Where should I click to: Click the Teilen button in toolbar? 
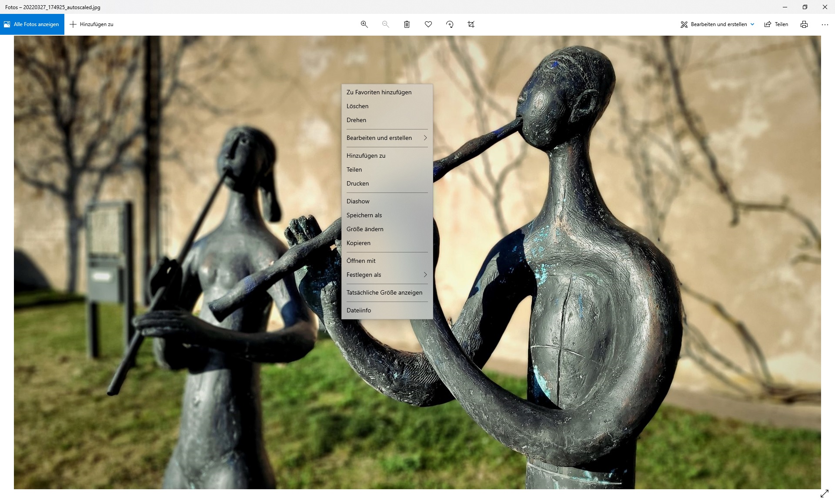coord(776,24)
